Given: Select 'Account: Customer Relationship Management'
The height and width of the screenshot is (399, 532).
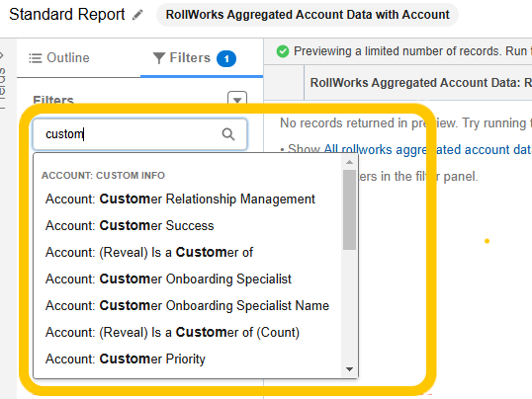Looking at the screenshot, I should point(180,199).
